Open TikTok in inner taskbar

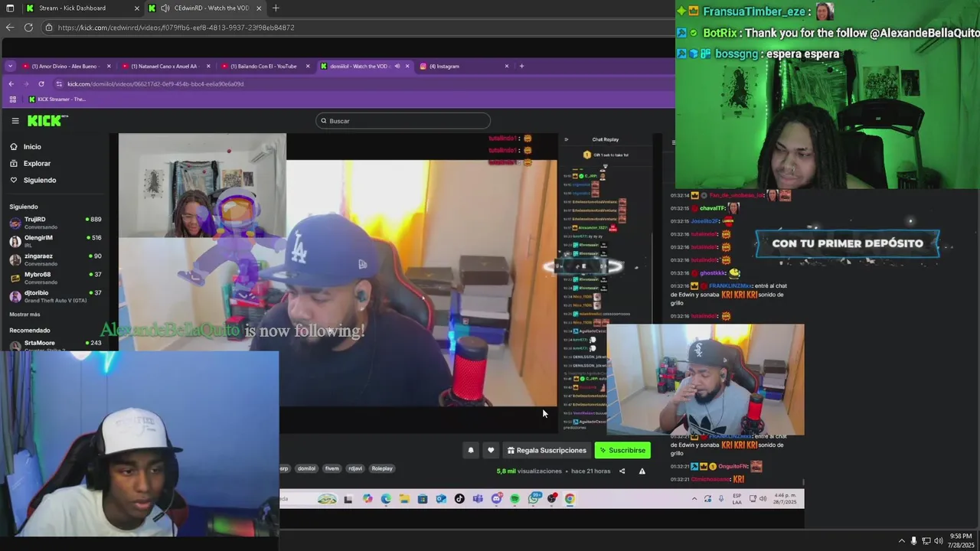tap(459, 499)
